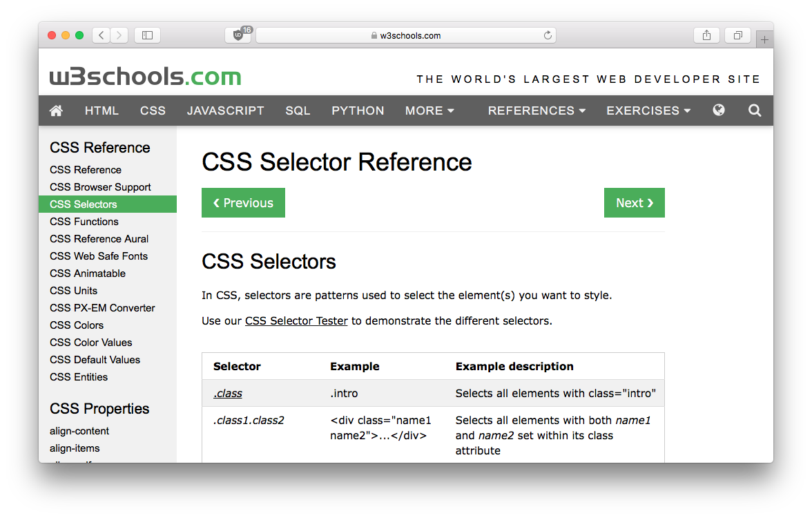Click the w3schools.com address bar
Image resolution: width=812 pixels, height=518 pixels.
coord(406,35)
